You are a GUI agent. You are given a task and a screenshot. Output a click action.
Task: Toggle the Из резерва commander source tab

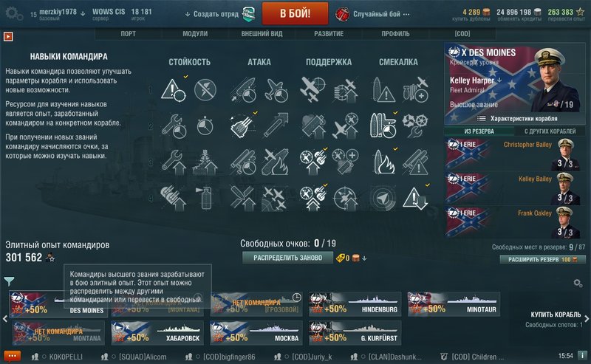479,131
